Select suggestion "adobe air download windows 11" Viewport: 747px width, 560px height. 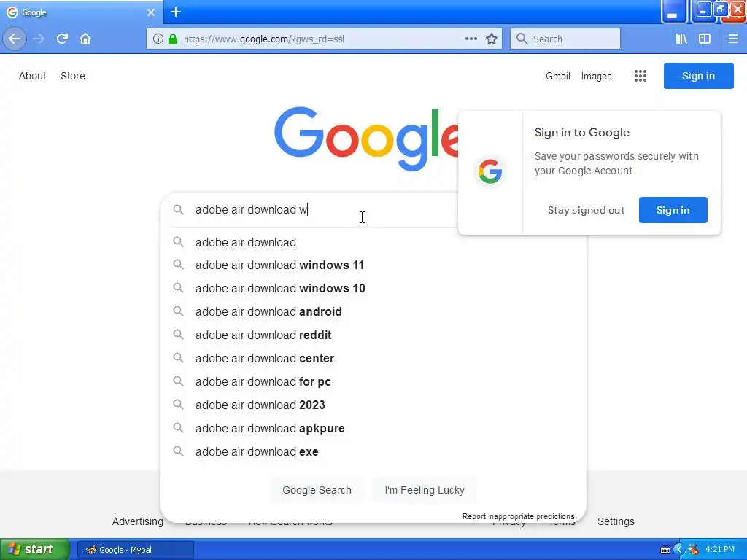coord(373,265)
